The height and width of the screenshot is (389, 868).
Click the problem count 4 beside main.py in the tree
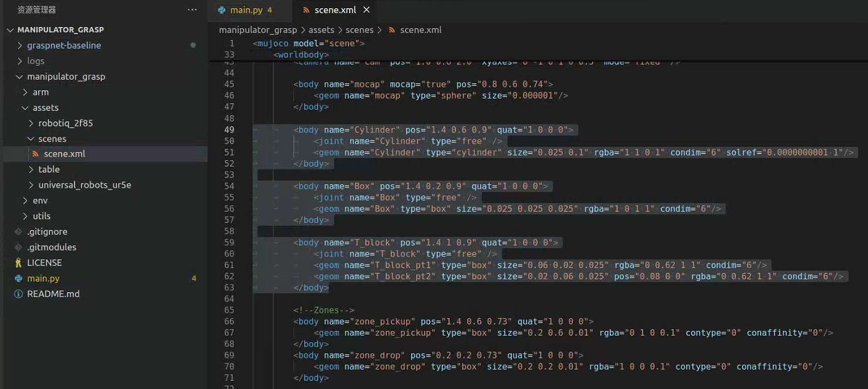(x=194, y=278)
